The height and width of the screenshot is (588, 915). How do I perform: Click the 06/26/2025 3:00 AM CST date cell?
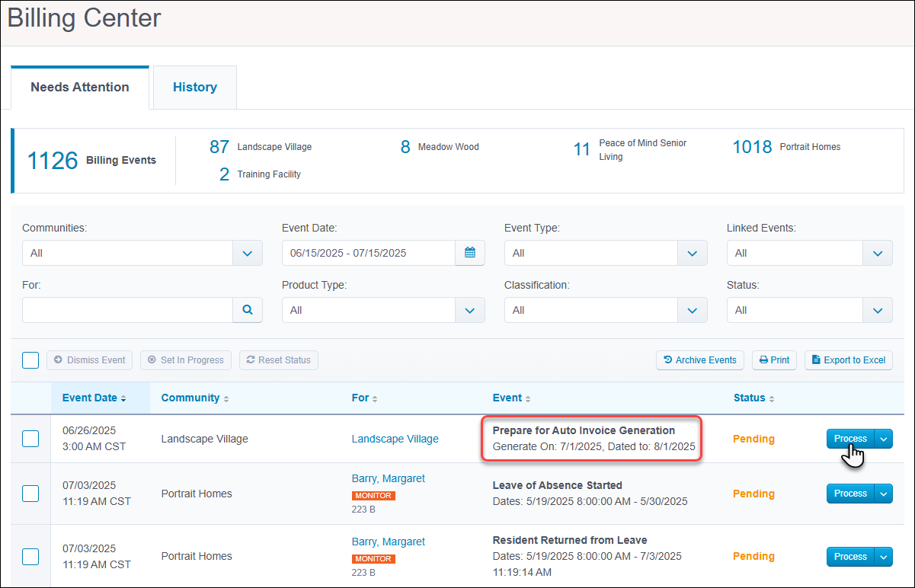pyautogui.click(x=94, y=439)
